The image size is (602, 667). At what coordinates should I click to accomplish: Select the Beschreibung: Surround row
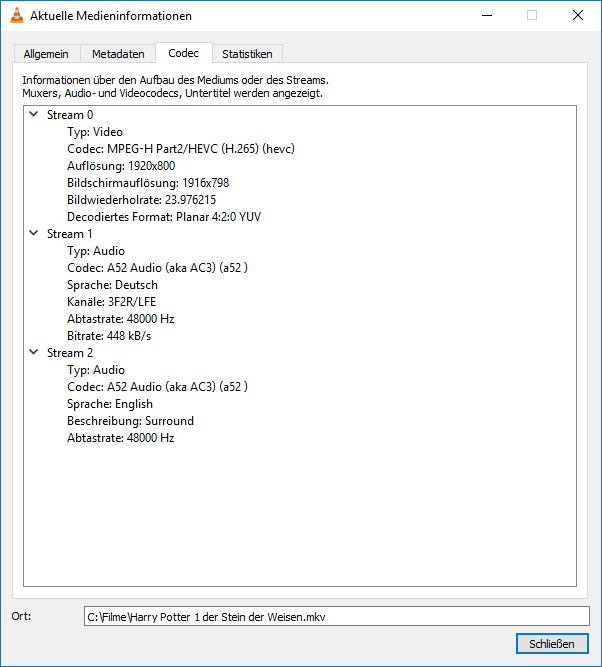pos(130,421)
